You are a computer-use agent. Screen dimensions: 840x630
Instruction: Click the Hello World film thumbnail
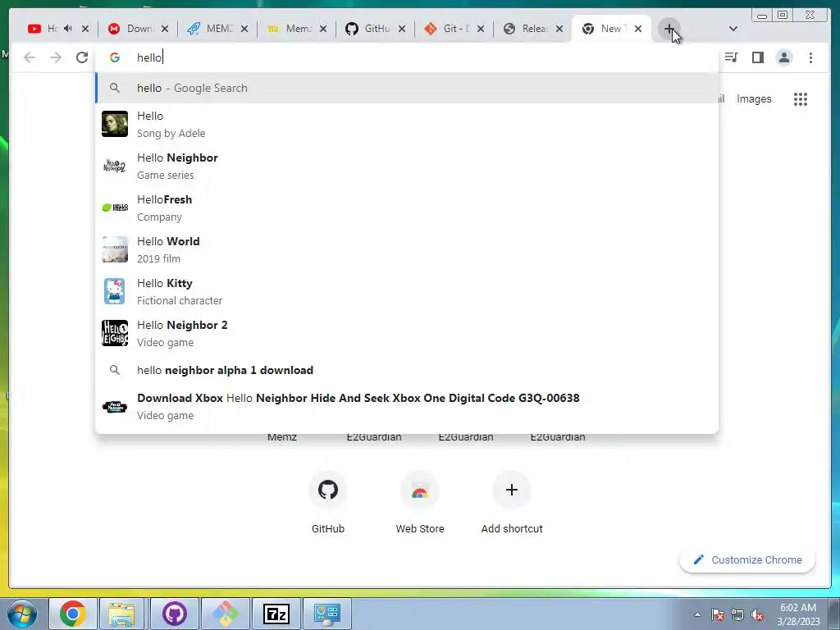pyautogui.click(x=115, y=249)
